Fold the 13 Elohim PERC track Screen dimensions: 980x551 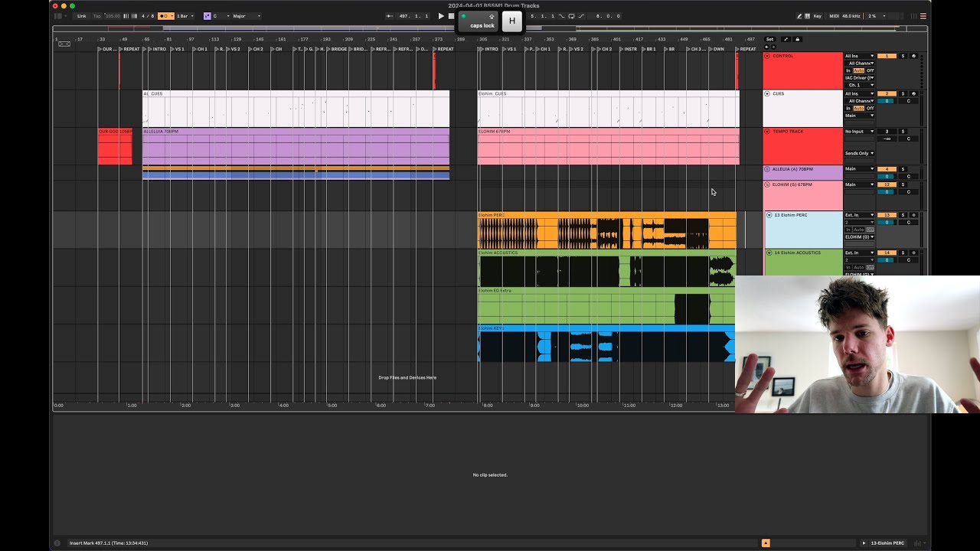click(x=769, y=215)
